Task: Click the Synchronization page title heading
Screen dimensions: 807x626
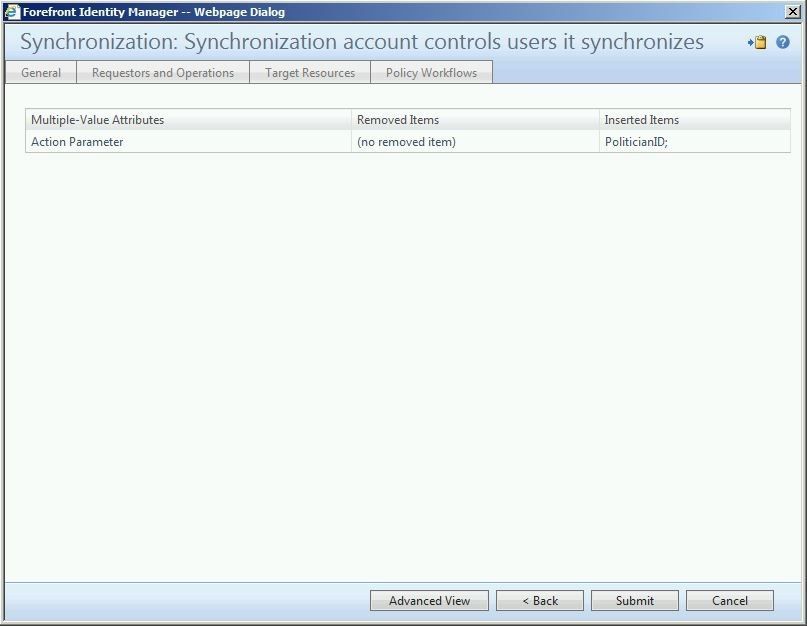Action: (362, 42)
